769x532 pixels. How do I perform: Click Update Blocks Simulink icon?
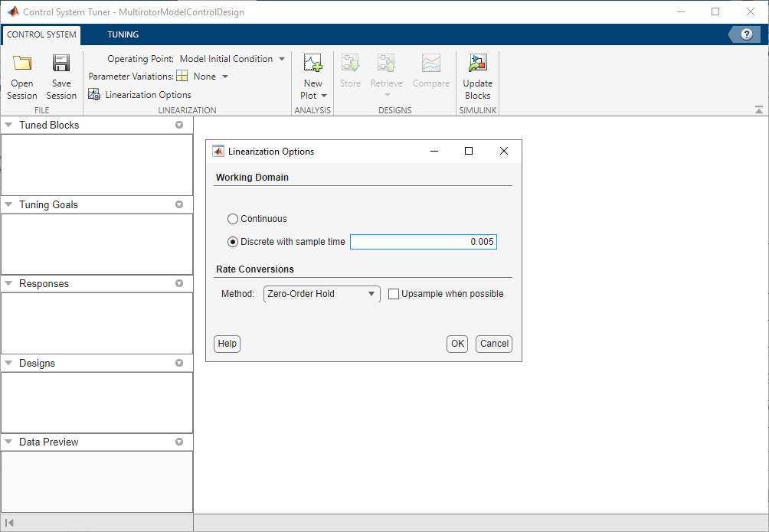point(478,63)
